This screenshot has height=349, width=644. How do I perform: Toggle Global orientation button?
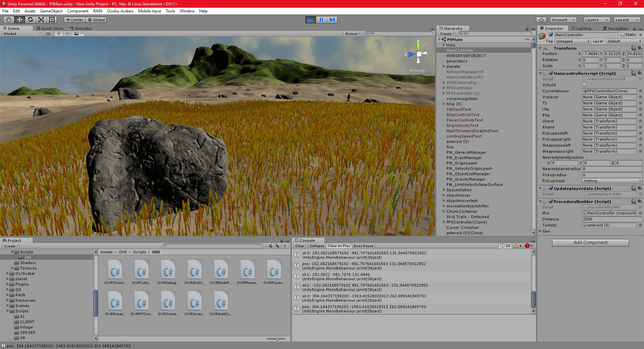tap(96, 20)
